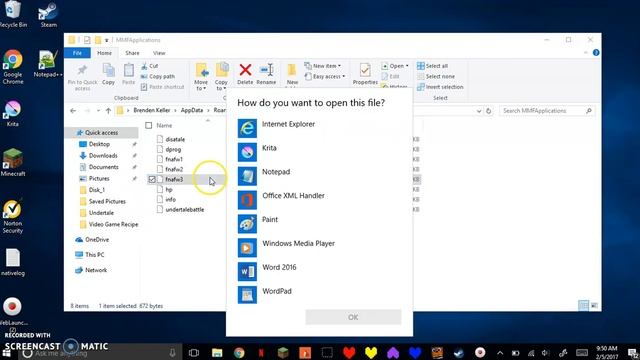Click the Search MMFApplications field
The image size is (640, 360).
[547, 111]
